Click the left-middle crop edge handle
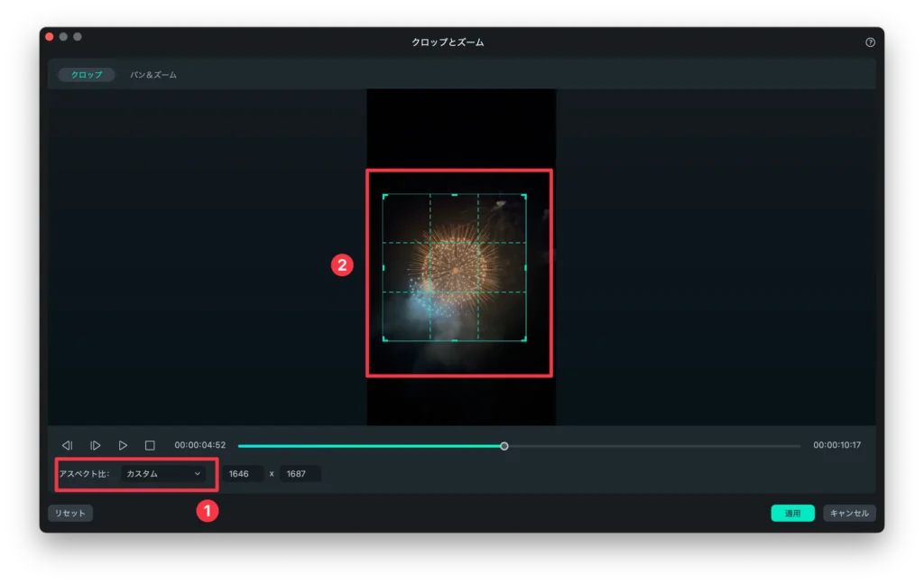The width and height of the screenshot is (924, 585). pos(383,268)
